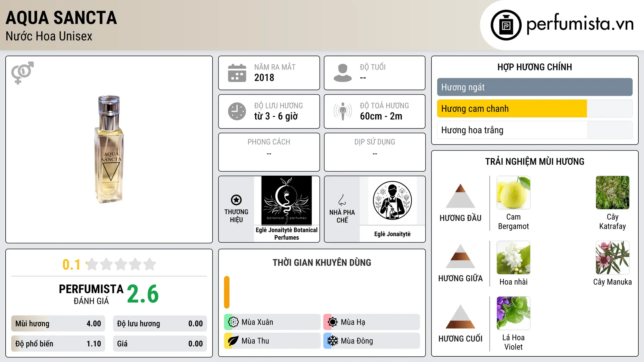The width and height of the screenshot is (644, 362).
Task: Click the perfumista.vn perfume bottle logo icon
Action: coord(506,25)
